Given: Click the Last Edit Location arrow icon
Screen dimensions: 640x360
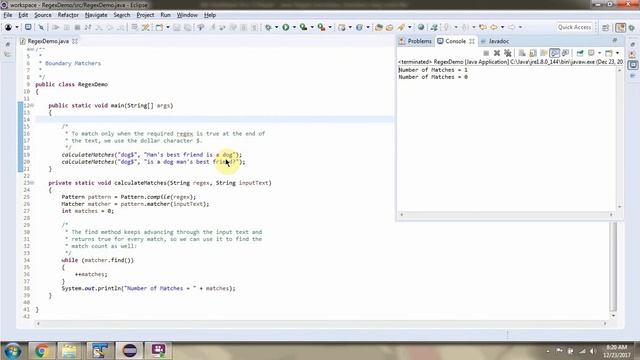Looking at the screenshot, I should pyautogui.click(x=483, y=27).
